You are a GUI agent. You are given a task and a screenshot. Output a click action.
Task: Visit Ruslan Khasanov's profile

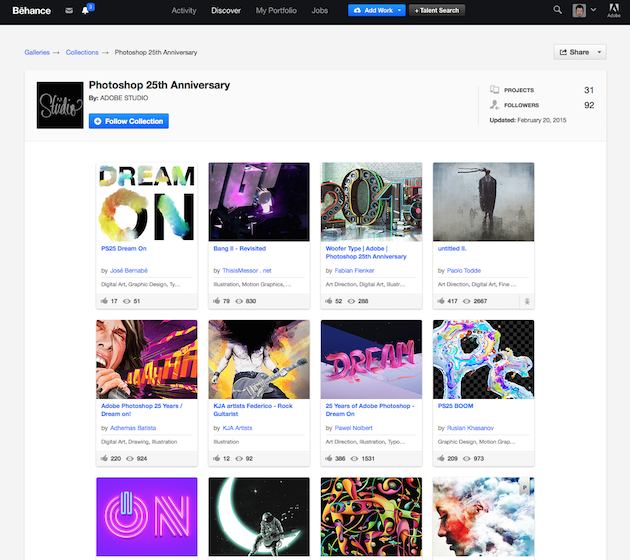click(x=470, y=428)
